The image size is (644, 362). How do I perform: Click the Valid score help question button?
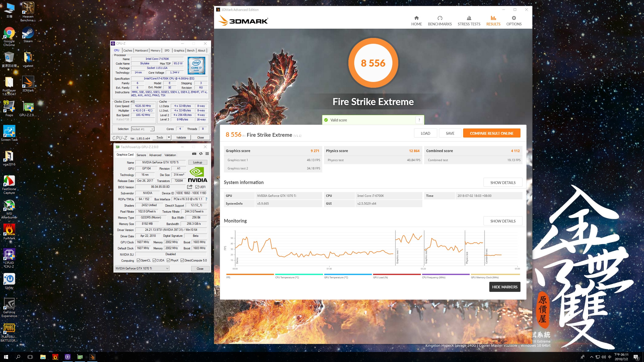point(419,120)
